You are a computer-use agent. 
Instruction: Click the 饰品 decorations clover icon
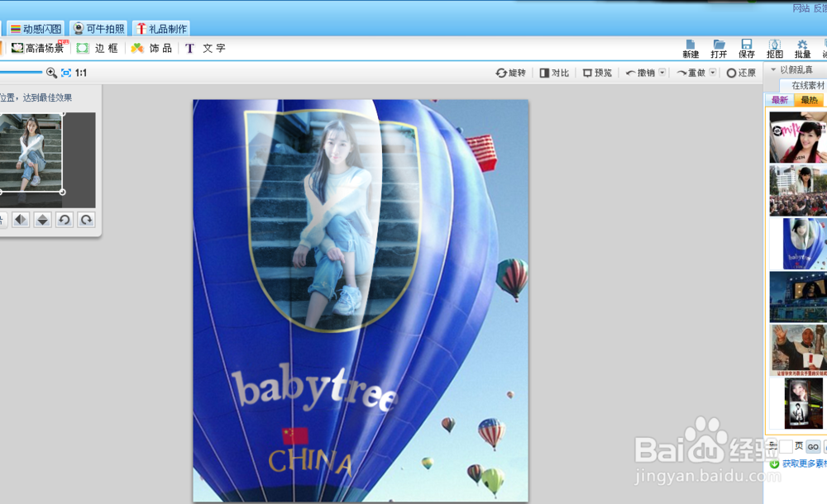pos(137,48)
